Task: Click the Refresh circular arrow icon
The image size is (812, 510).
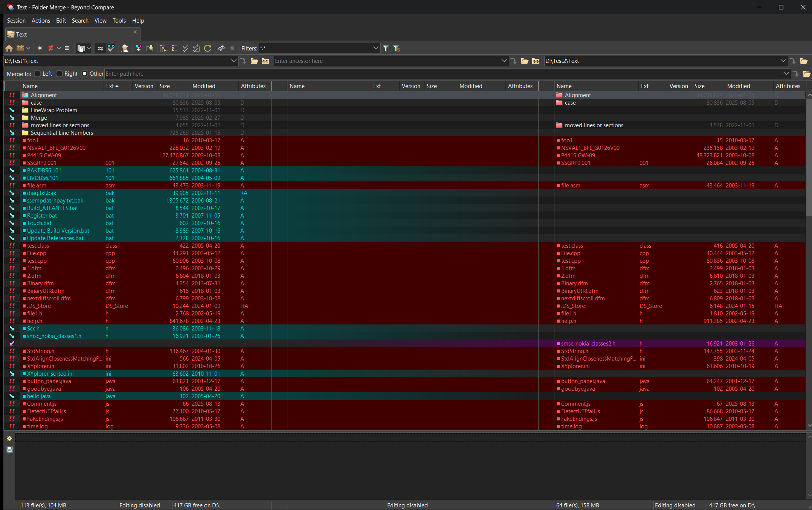Action: [208, 48]
